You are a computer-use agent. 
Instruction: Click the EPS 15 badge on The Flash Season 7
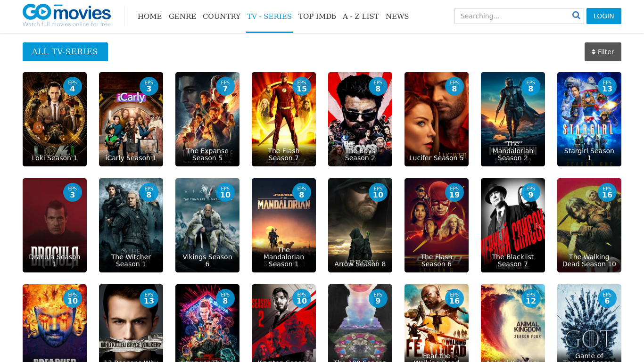click(301, 86)
